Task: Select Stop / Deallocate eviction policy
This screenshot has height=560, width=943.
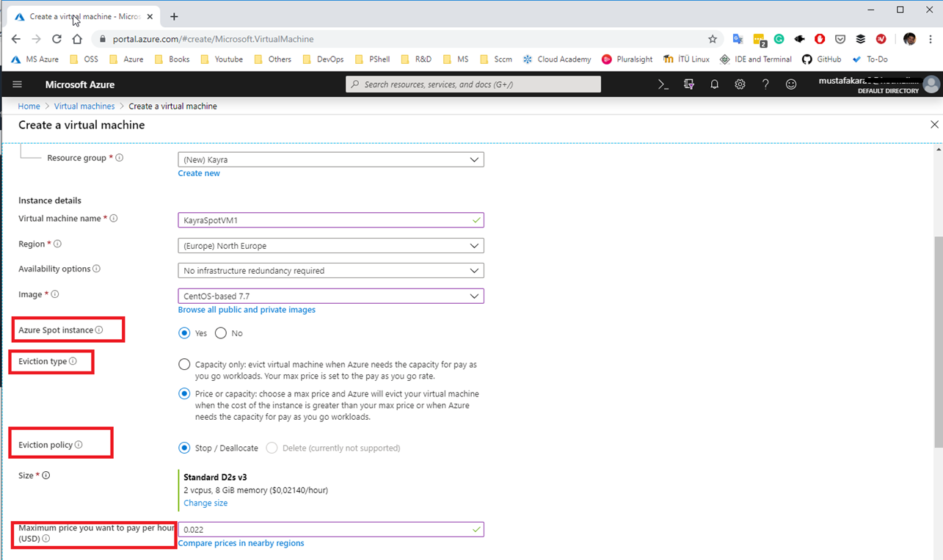Action: pyautogui.click(x=184, y=448)
